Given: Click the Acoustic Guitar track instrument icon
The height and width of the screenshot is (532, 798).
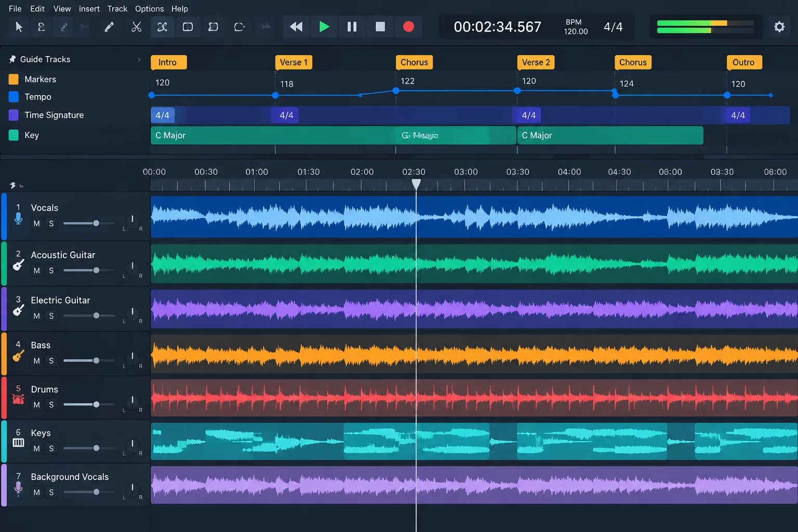Looking at the screenshot, I should 18,265.
